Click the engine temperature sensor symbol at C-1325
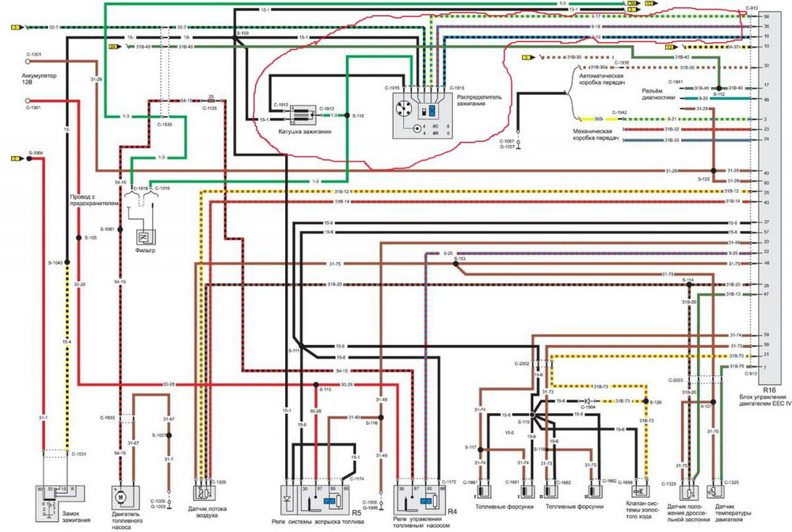The image size is (792, 532). (x=714, y=492)
